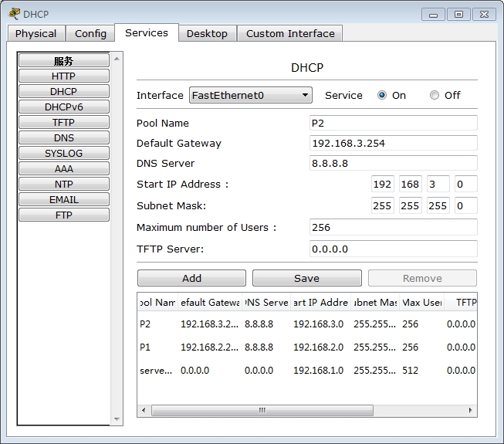Open the Interface FastEthernet0 dropdown
The image size is (504, 444).
pos(250,95)
